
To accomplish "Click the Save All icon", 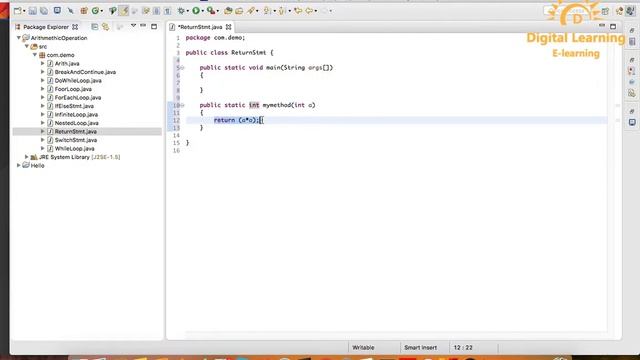I will tap(44, 11).
